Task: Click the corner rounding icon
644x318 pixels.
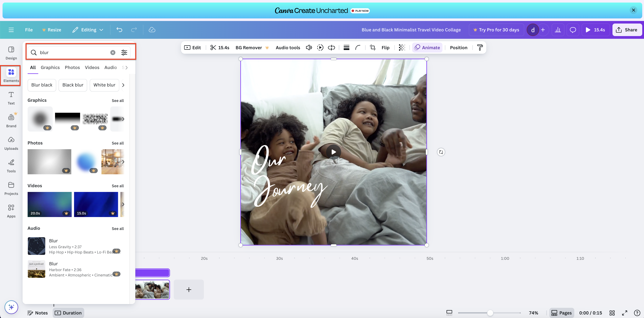Action: [x=358, y=47]
